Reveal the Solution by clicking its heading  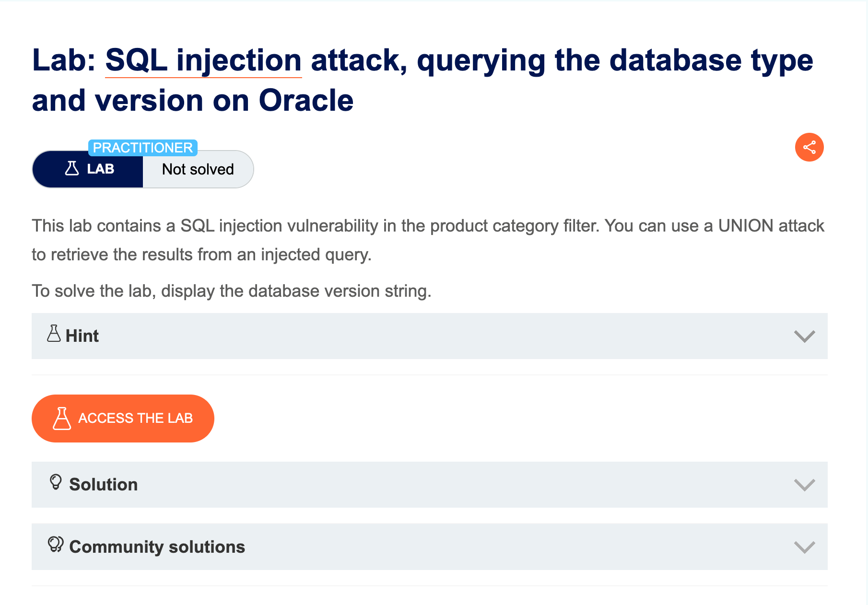point(104,485)
